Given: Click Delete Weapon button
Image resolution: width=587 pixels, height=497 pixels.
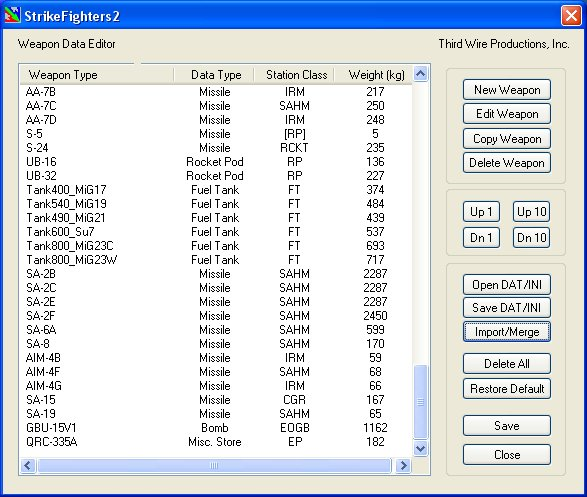Looking at the screenshot, I should click(x=507, y=163).
